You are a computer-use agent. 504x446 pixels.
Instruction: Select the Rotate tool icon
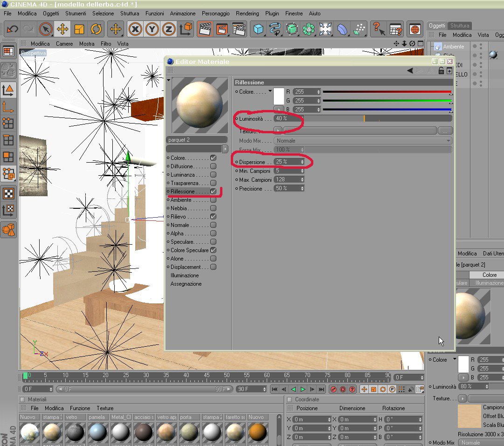click(x=96, y=29)
